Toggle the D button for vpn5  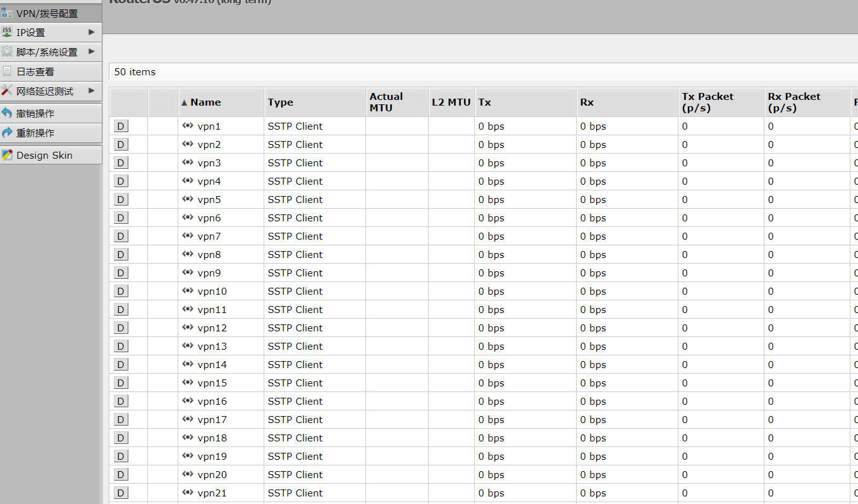pyautogui.click(x=121, y=199)
